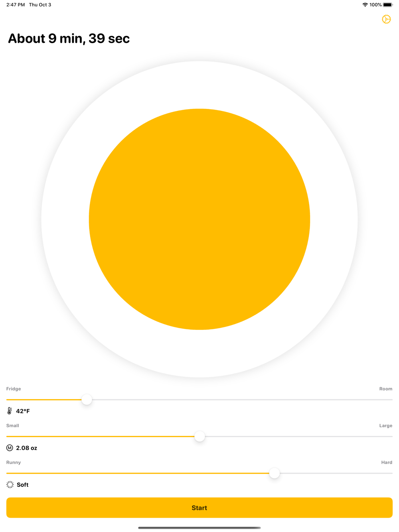
Task: Start the egg timer
Action: point(199,508)
